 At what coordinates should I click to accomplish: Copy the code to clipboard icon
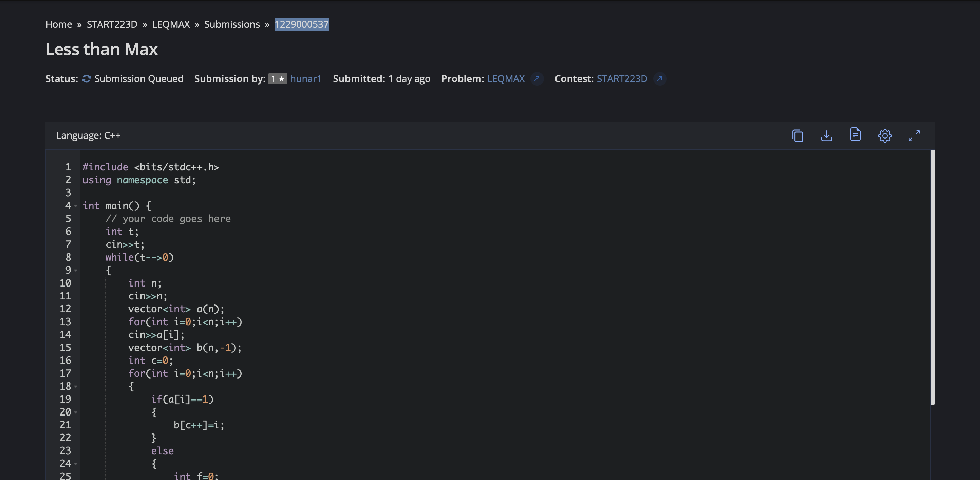(797, 135)
